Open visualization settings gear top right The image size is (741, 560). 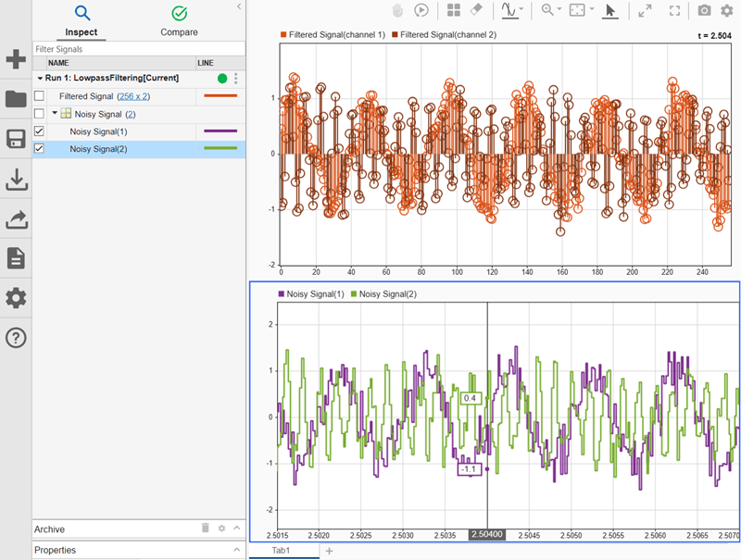click(727, 10)
